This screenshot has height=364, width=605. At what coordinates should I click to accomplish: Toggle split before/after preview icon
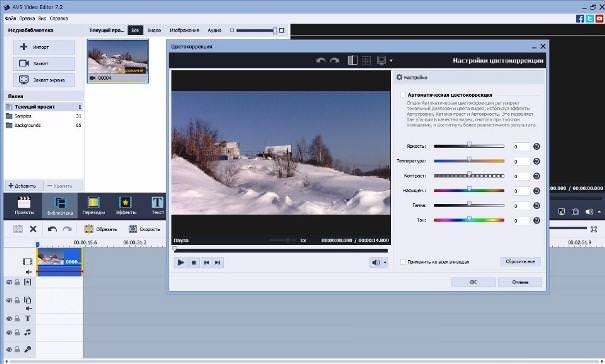click(352, 60)
